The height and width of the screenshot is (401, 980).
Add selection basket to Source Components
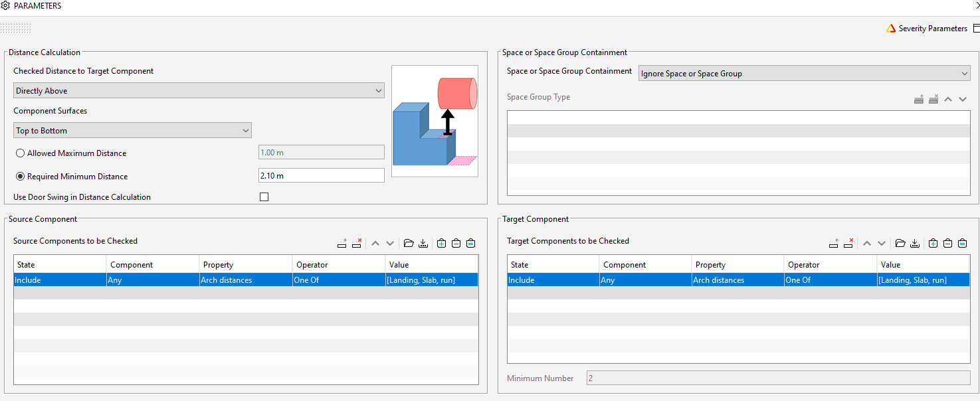tap(441, 244)
